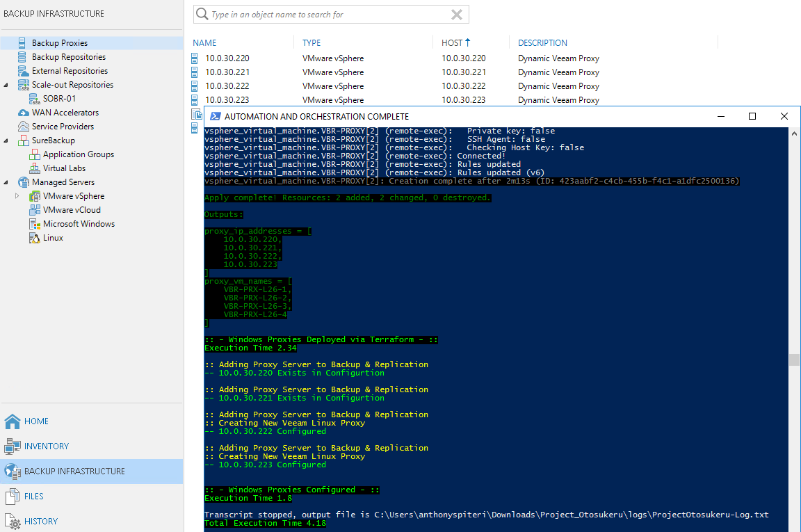Click in the object name search field
The image size is (801, 532).
330,15
